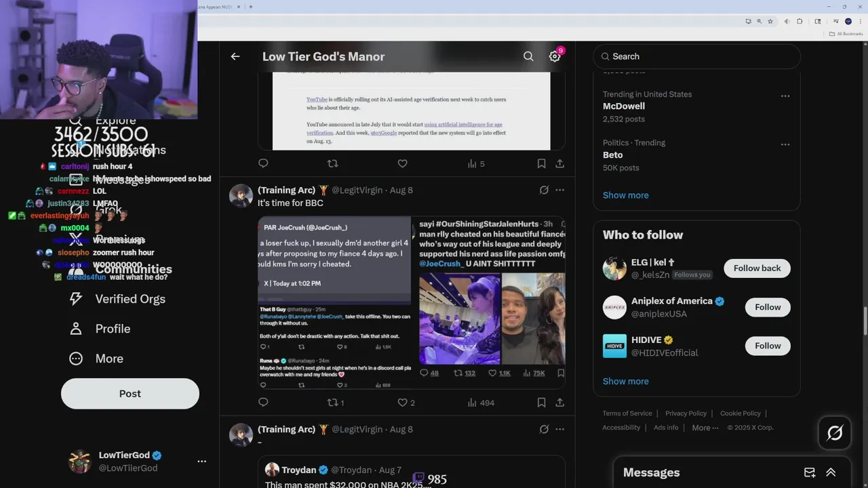Open account switcher dots next to LowTierGod

tap(201, 461)
